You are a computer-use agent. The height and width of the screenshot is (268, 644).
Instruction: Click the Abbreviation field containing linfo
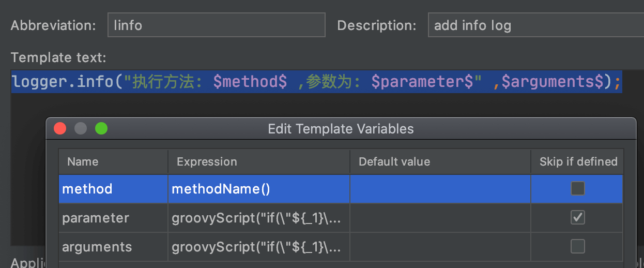(216, 25)
